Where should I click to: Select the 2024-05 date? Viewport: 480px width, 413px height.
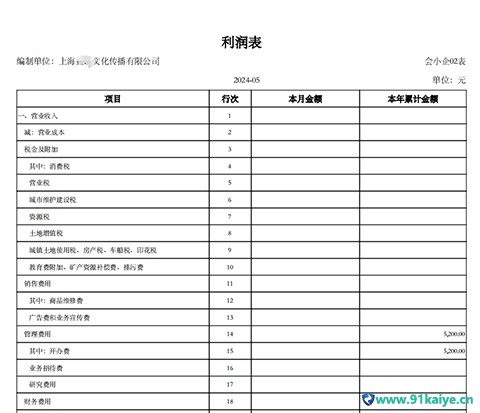pos(246,80)
